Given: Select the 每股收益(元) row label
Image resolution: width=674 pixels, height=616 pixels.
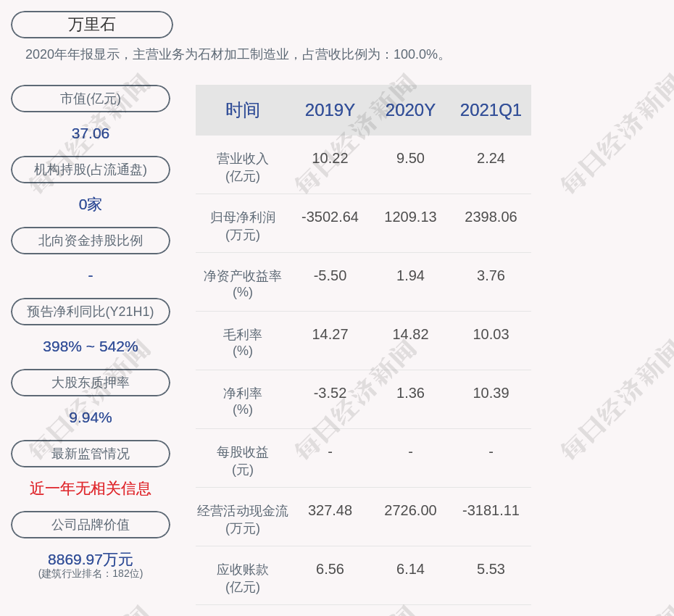Looking at the screenshot, I should 243,460.
